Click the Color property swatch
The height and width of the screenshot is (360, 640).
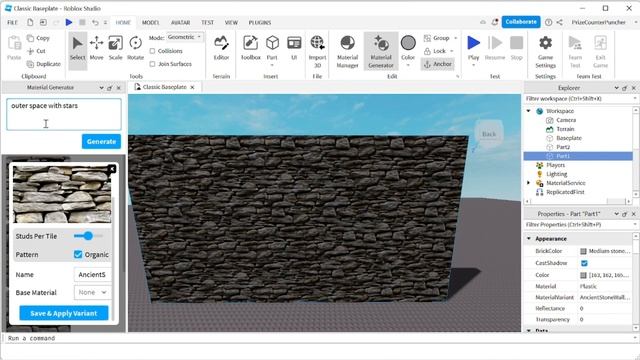coord(583,275)
